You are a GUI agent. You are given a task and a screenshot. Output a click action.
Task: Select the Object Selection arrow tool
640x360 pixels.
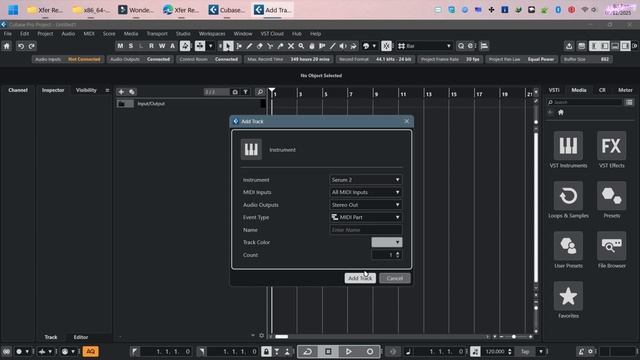(228, 46)
